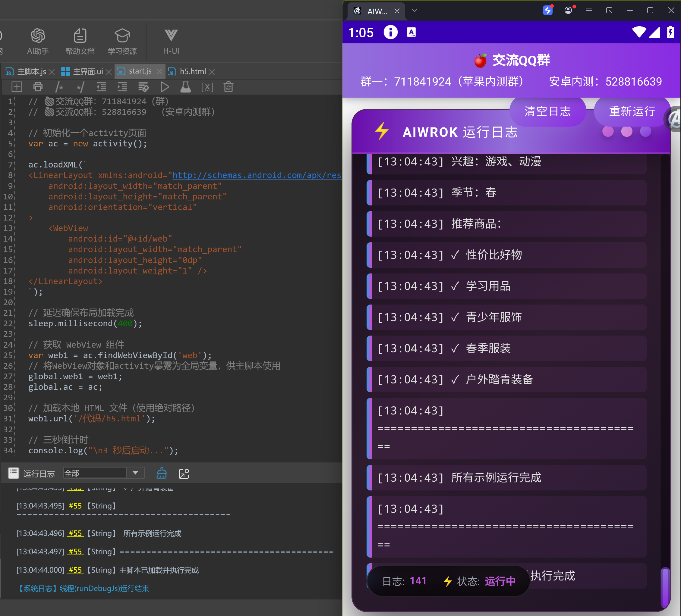Open the 全部 log filter dropdown

point(103,473)
